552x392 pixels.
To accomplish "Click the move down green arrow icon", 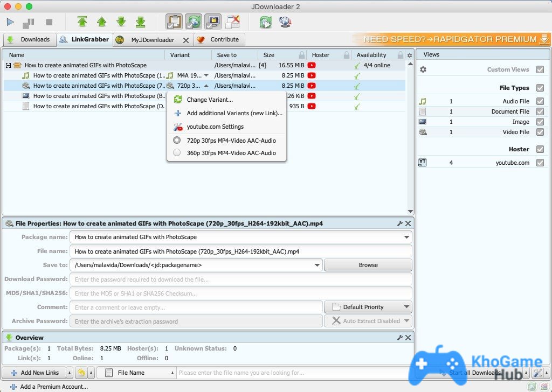I will [x=121, y=22].
